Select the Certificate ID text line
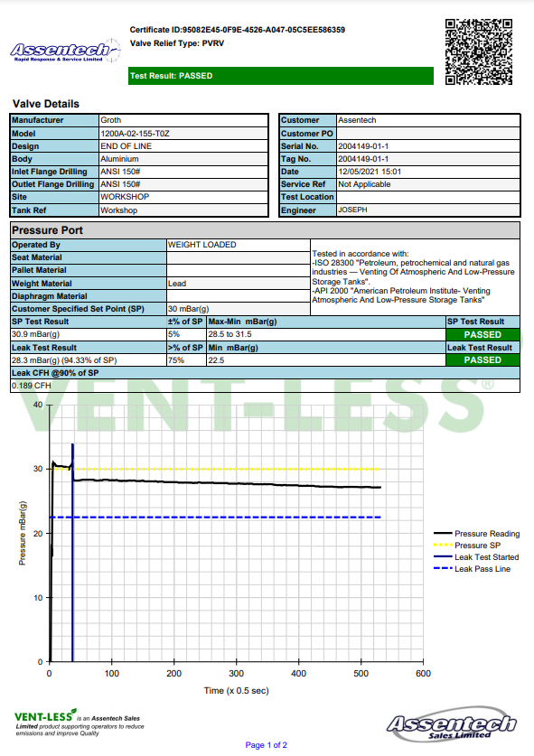Viewport: 534px width, 756px height. click(x=238, y=30)
